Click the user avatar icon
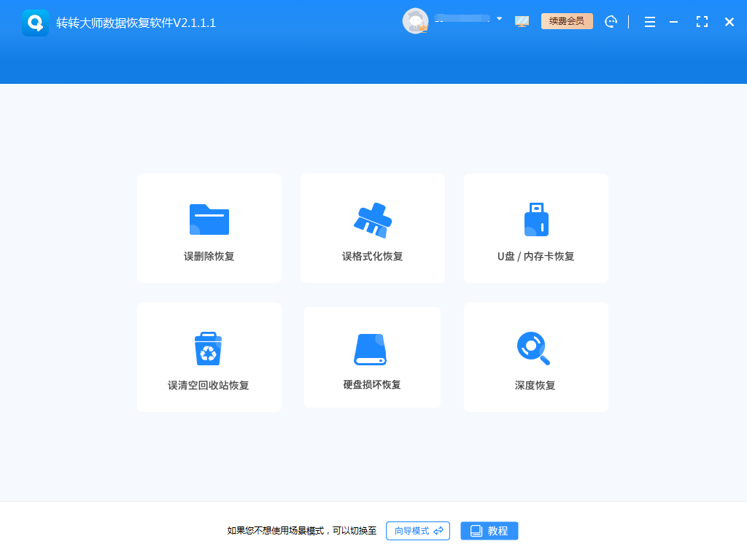Screen dimensions: 747x560 [415, 21]
